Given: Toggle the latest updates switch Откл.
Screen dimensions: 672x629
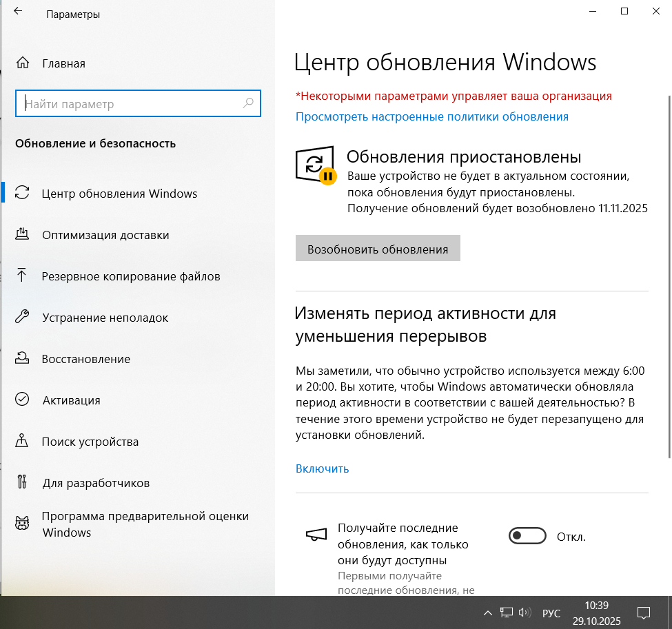Looking at the screenshot, I should pyautogui.click(x=527, y=535).
